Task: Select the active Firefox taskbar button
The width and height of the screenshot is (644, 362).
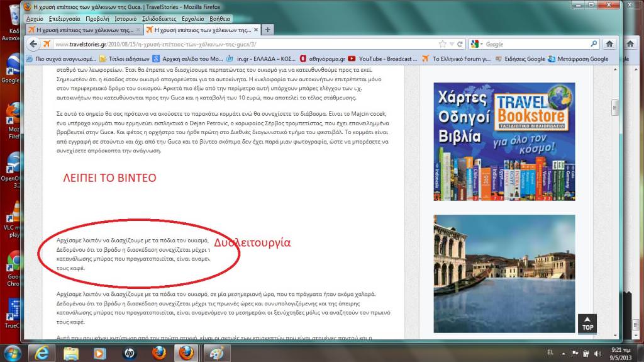Action: coord(187,353)
